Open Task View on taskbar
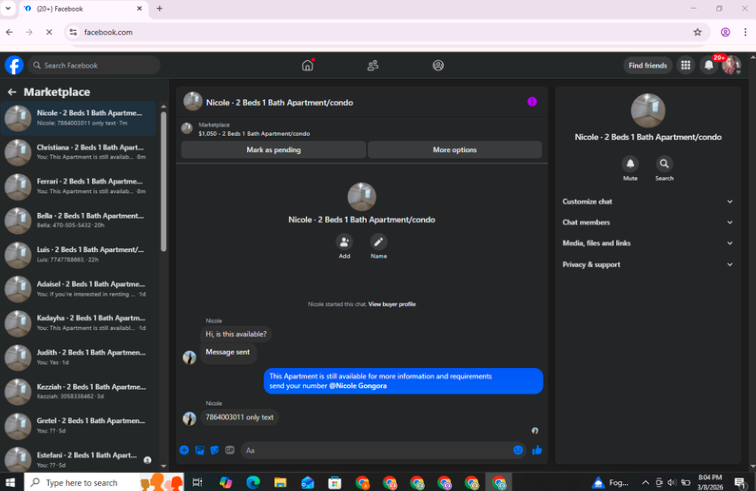This screenshot has width=756, height=491. [x=197, y=482]
